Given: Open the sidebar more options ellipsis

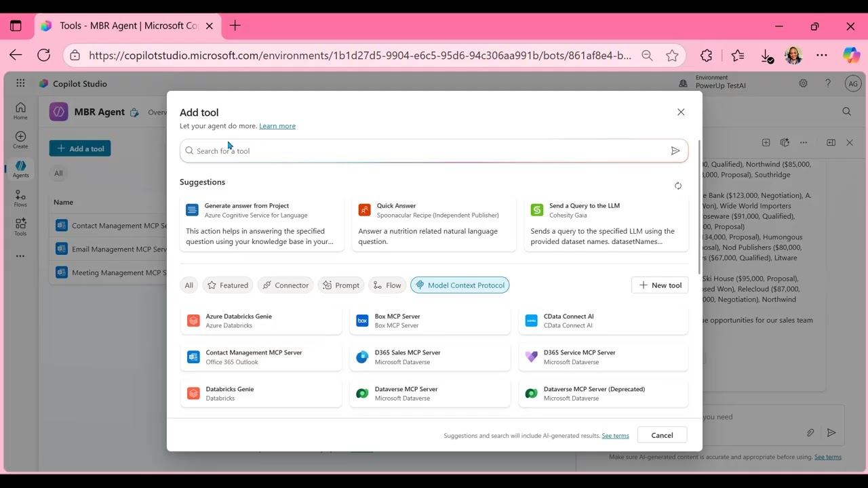Looking at the screenshot, I should [x=20, y=256].
